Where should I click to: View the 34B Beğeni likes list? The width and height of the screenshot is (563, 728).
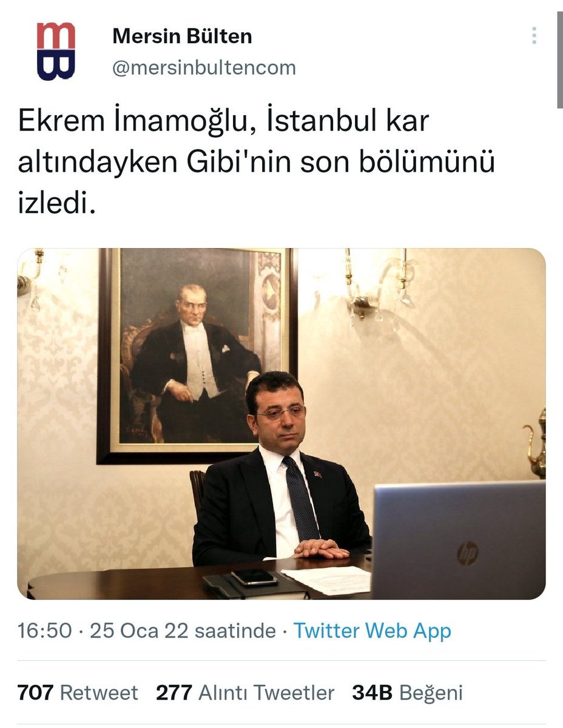click(x=407, y=692)
